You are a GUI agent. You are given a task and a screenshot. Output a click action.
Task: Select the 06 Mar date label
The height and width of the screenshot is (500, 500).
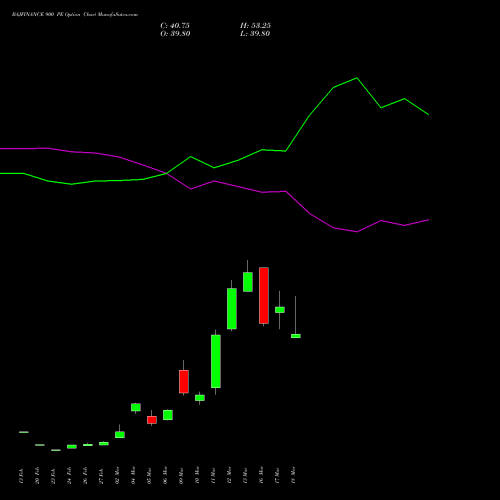(x=165, y=476)
